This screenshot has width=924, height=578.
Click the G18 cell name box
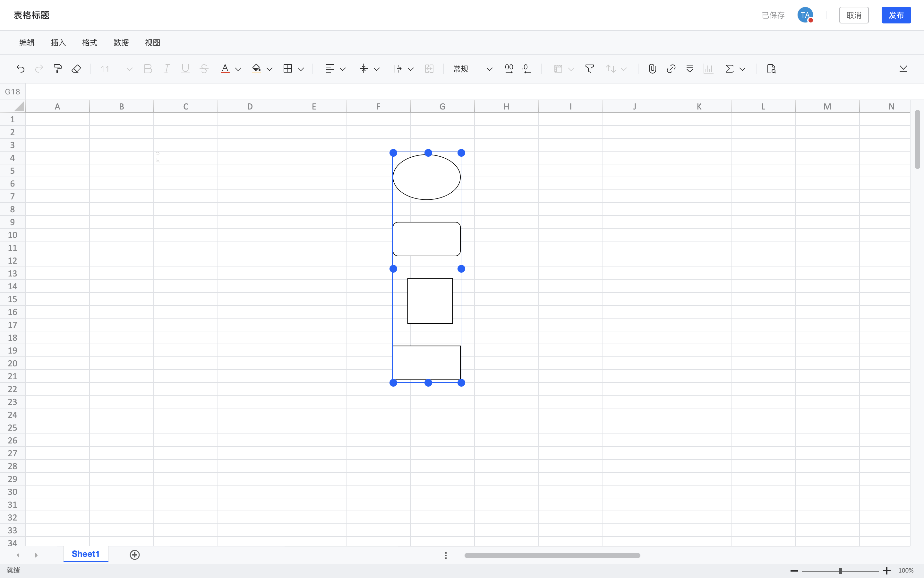pyautogui.click(x=13, y=92)
